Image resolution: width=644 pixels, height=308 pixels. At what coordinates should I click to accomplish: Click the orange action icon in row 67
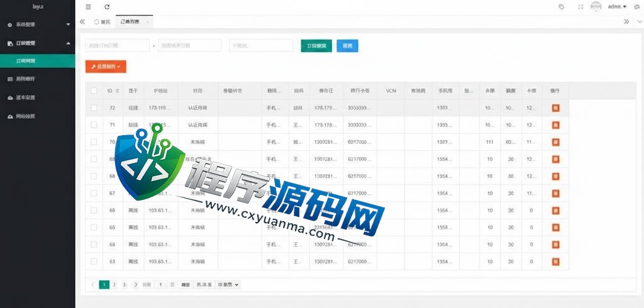coord(556,194)
